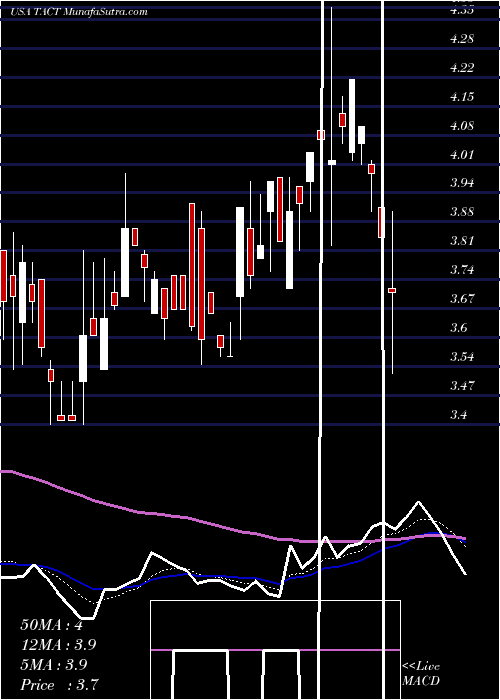Click the Price : 3.7 readout
The height and width of the screenshot is (700, 500).
[59, 685]
